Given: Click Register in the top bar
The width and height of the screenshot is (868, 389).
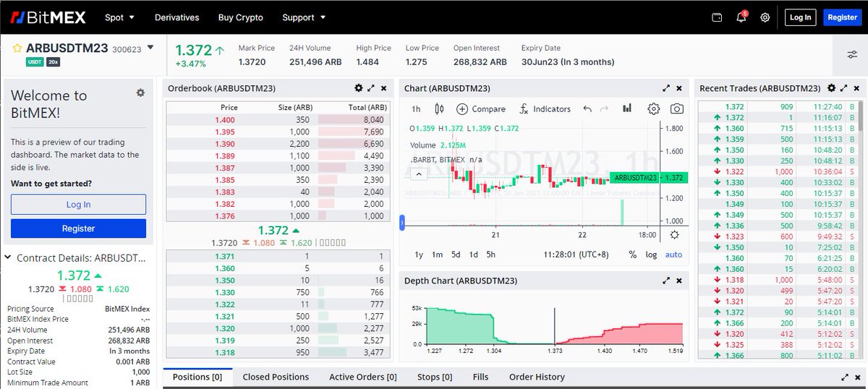Looking at the screenshot, I should tap(842, 17).
